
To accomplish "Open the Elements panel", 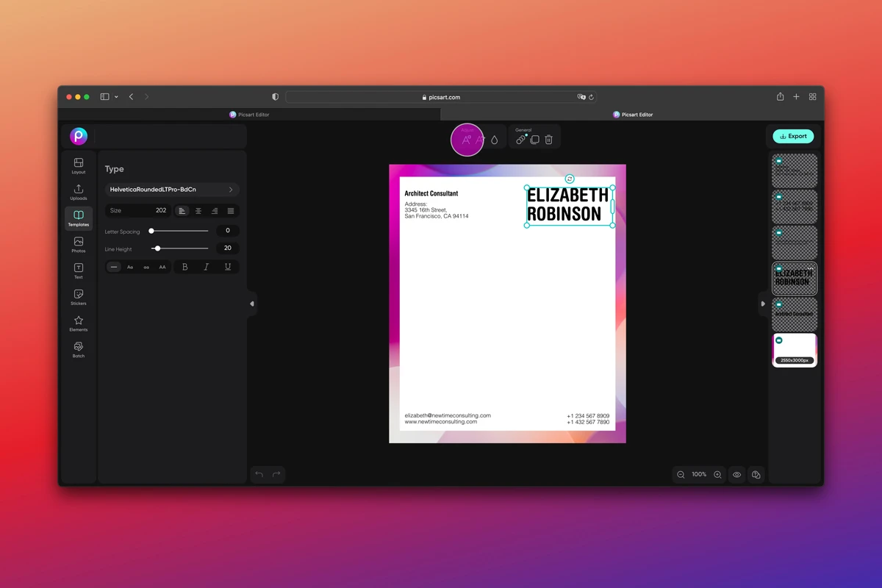I will pos(78,323).
